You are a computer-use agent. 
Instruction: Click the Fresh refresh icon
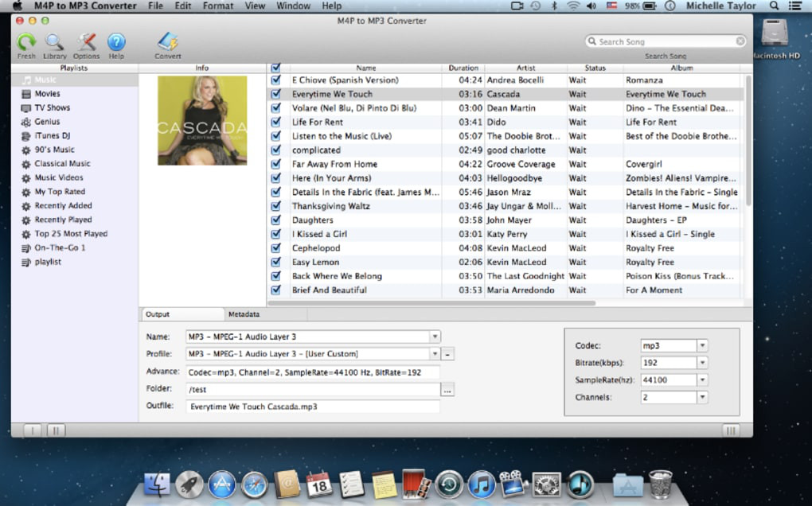click(x=26, y=42)
